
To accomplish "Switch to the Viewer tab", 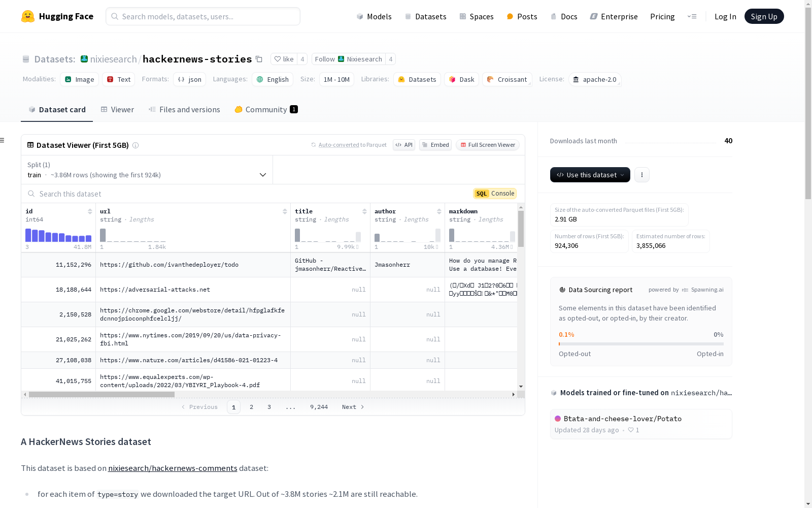I will click(117, 110).
